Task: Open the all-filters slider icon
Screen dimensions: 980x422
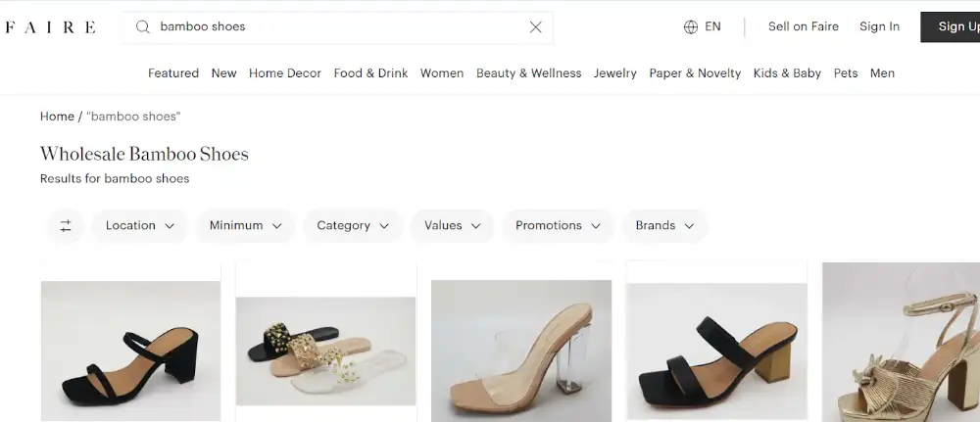Action: pyautogui.click(x=66, y=226)
